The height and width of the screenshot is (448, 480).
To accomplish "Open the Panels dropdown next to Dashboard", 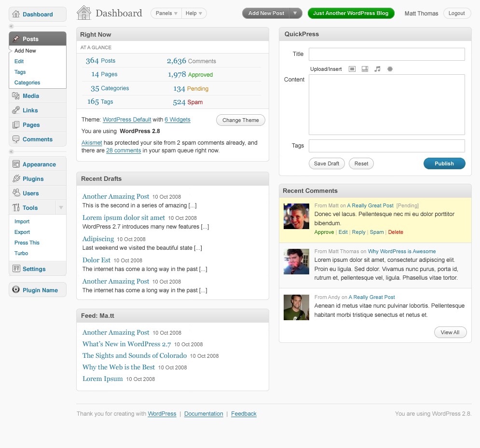I will click(x=165, y=13).
